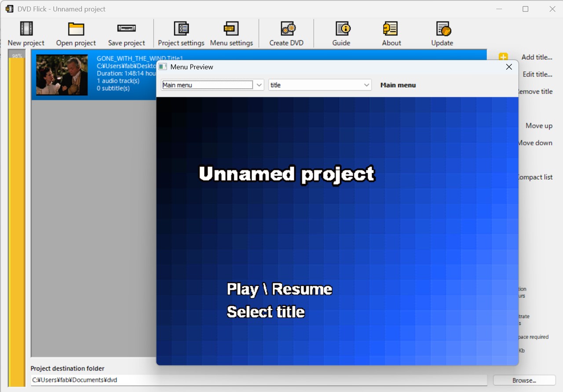This screenshot has height=392, width=563.
Task: Click the yellow plus Add title icon
Action: tap(503, 57)
